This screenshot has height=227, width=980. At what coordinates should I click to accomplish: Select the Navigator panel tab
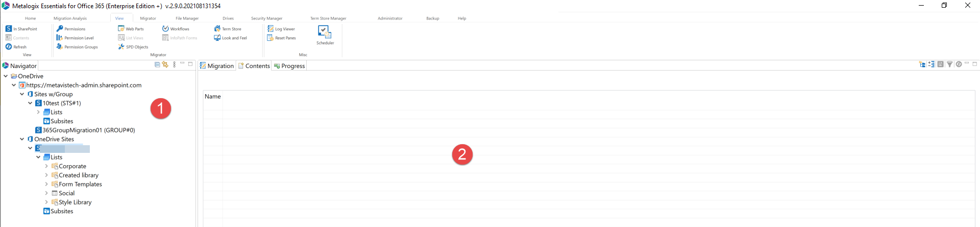19,66
